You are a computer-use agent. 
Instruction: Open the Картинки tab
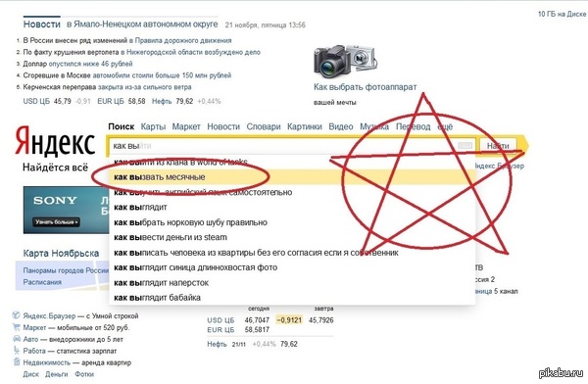pos(305,126)
